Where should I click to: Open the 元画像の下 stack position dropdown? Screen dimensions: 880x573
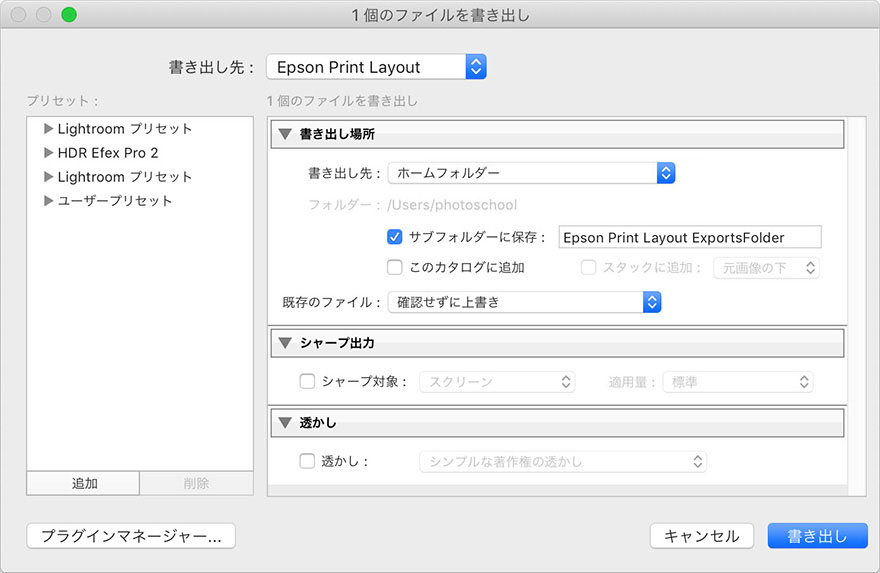[766, 268]
